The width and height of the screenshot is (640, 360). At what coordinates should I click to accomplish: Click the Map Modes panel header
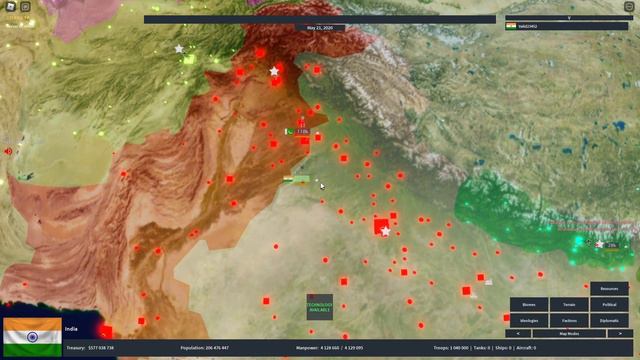pos(569,333)
